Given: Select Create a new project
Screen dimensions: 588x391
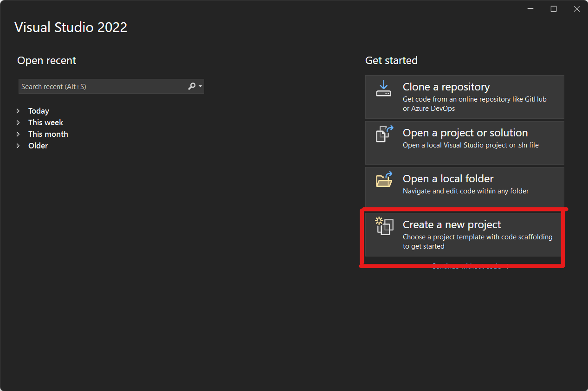Looking at the screenshot, I should coord(464,234).
